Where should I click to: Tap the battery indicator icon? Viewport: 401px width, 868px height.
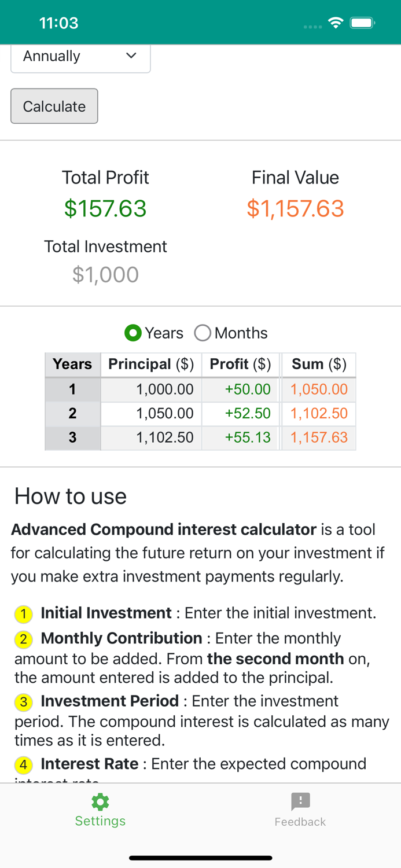coord(363,22)
